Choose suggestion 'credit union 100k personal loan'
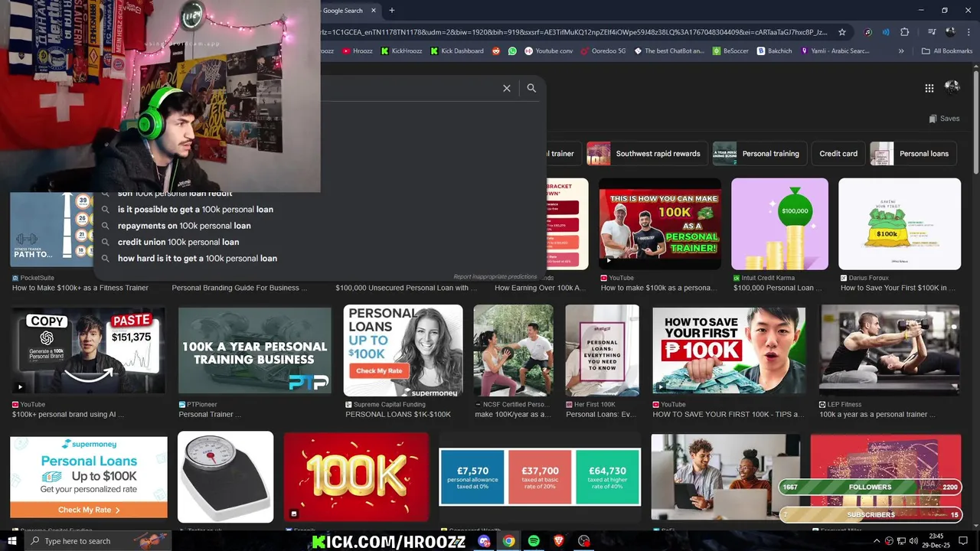The width and height of the screenshot is (980, 551). pyautogui.click(x=178, y=242)
